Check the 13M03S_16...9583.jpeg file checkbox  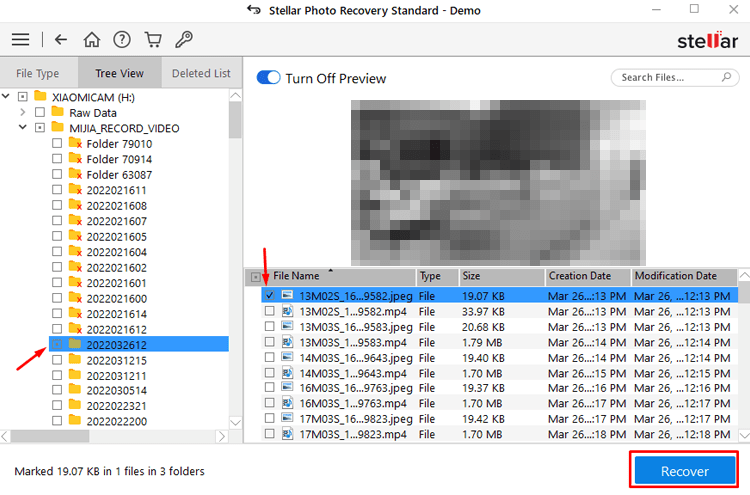[x=269, y=326]
